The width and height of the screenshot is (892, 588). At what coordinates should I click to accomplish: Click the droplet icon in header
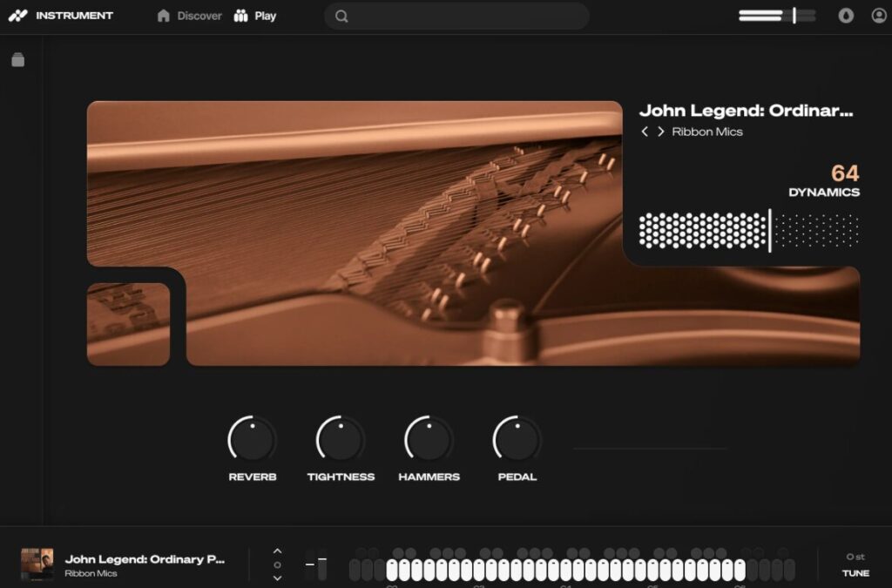[x=846, y=16]
